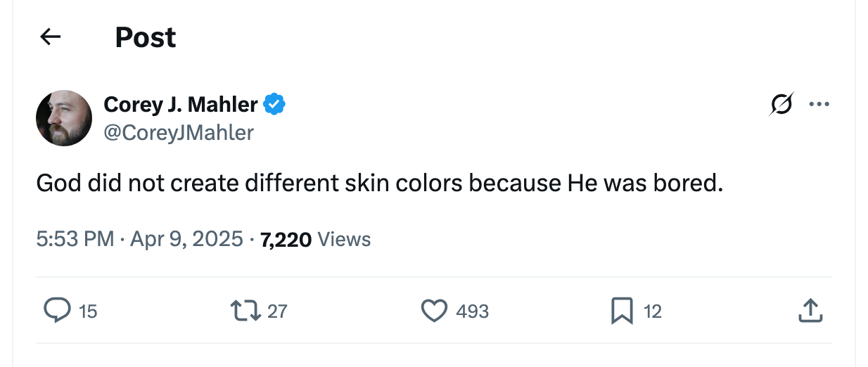Open Corey J. Mahler's profile picture
This screenshot has width=868, height=367.
point(64,118)
